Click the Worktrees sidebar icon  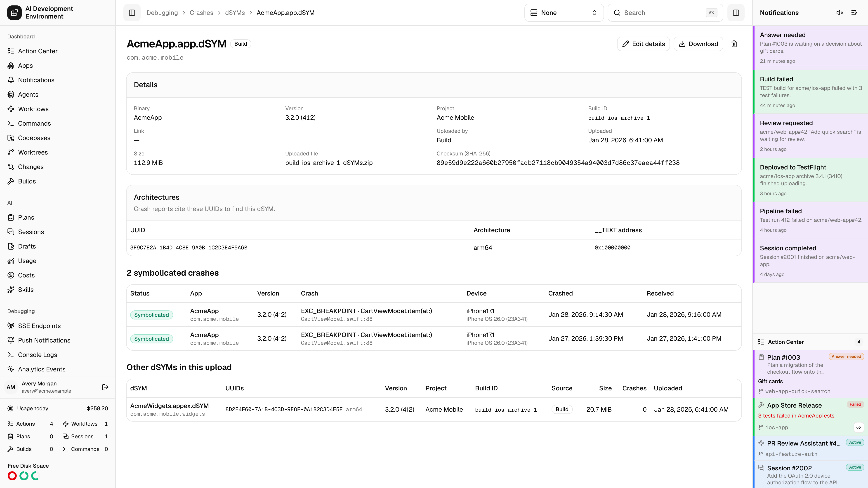coord(11,152)
